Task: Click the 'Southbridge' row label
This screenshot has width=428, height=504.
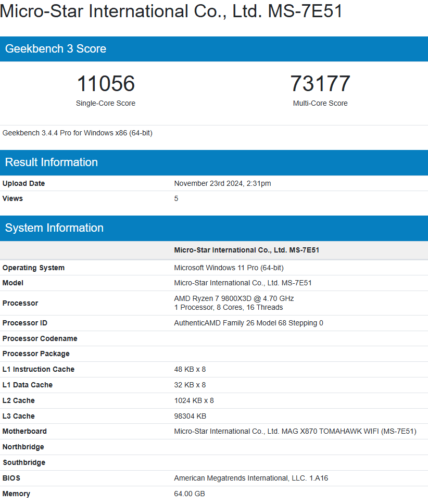Action: coord(24,462)
